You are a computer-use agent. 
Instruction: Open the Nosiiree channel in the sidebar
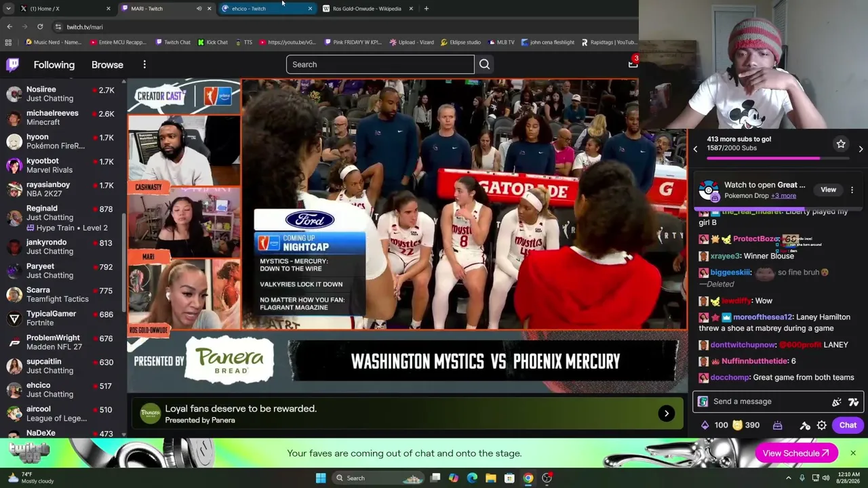(62, 94)
